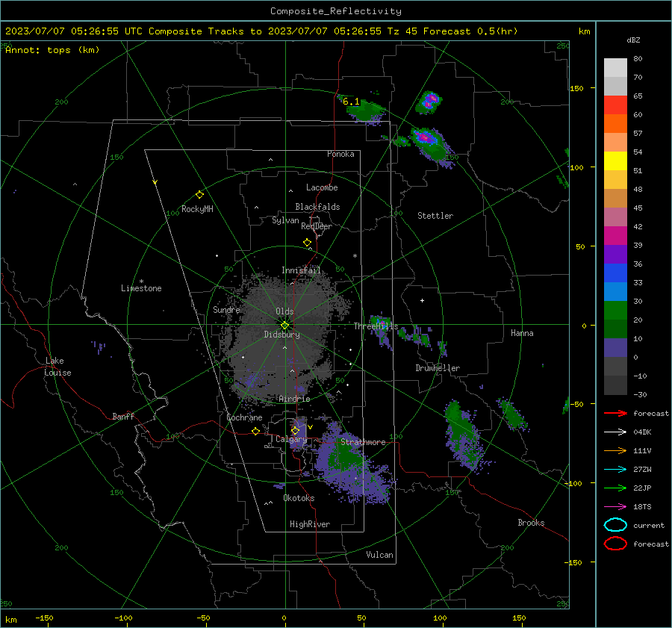672x628 pixels.
Task: Click the Airdrie town label
Action: [x=294, y=399]
